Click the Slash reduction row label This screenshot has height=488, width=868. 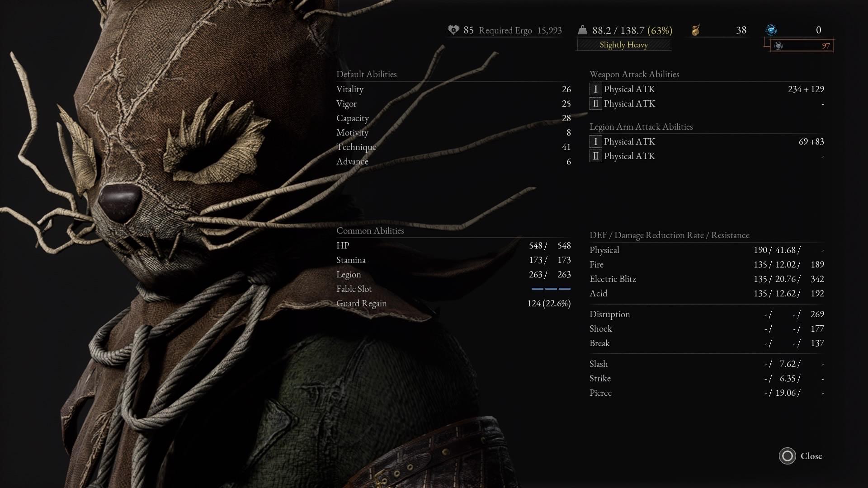pos(599,364)
